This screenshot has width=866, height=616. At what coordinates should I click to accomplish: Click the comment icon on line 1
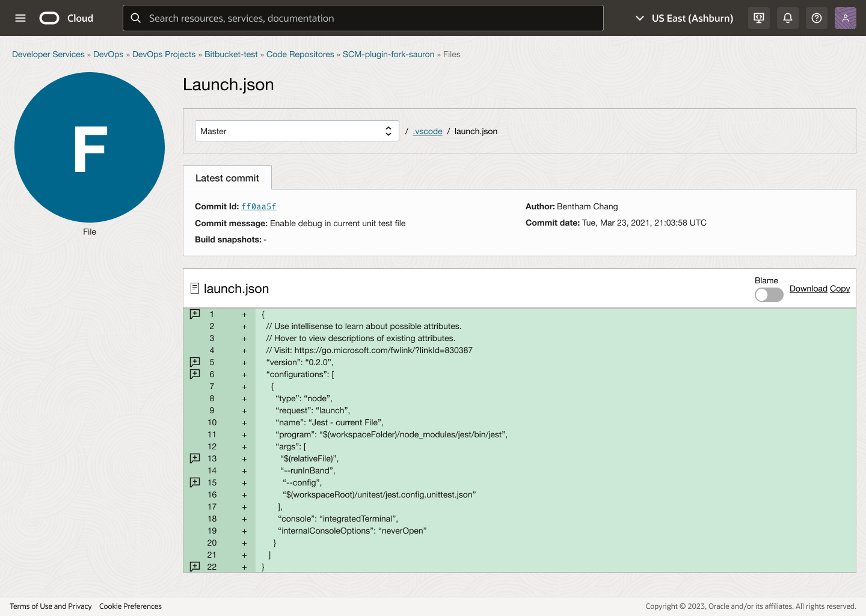[x=195, y=314]
